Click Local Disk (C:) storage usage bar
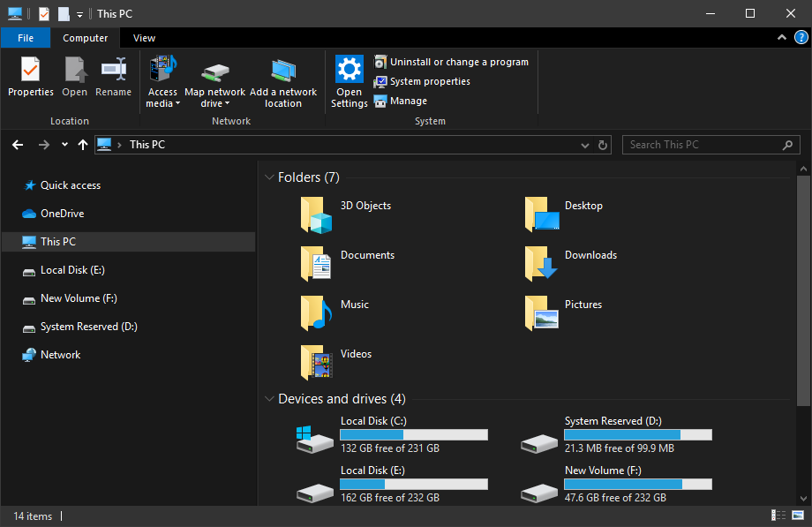812x527 pixels. (x=414, y=434)
